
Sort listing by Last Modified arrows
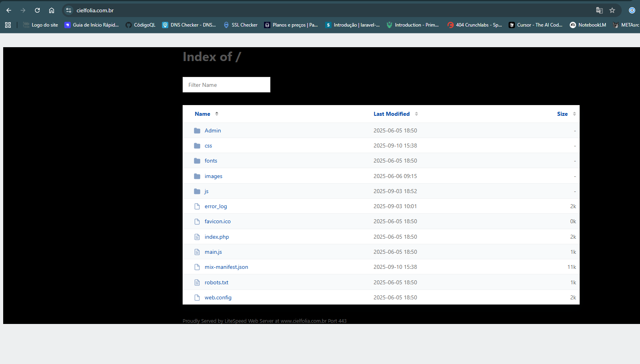tap(416, 114)
